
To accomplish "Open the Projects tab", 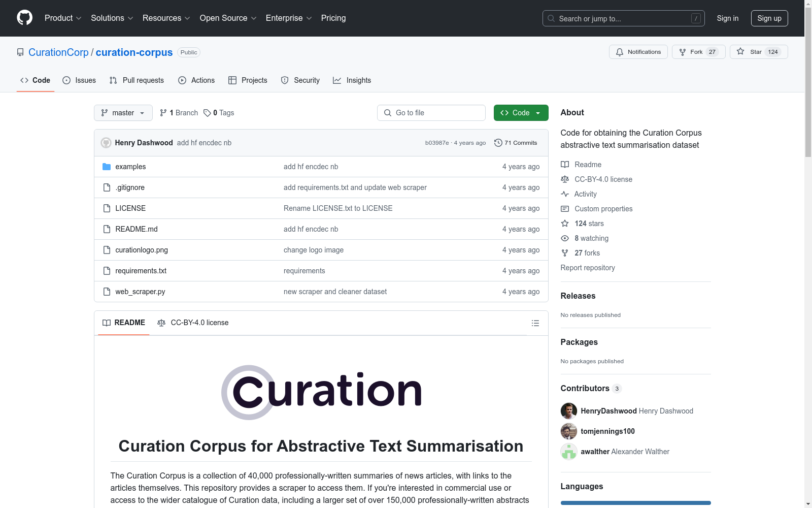I will [248, 80].
